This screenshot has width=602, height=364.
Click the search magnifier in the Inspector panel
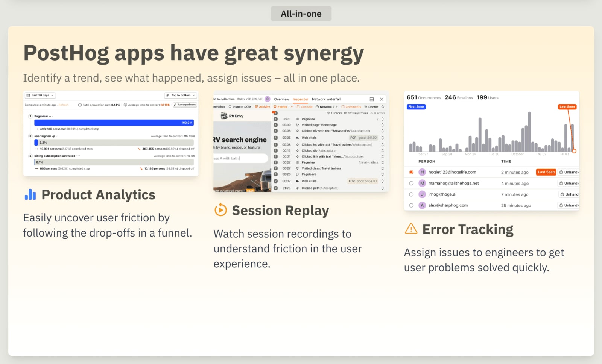point(383,107)
